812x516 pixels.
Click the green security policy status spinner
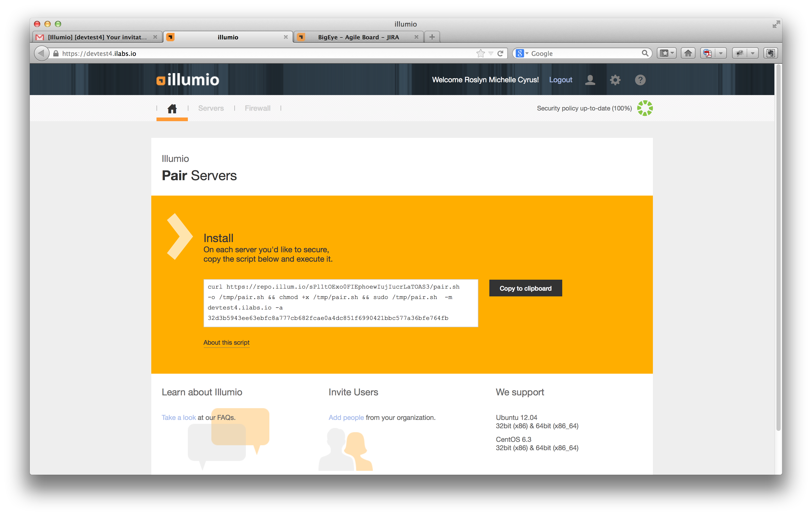[x=645, y=108]
